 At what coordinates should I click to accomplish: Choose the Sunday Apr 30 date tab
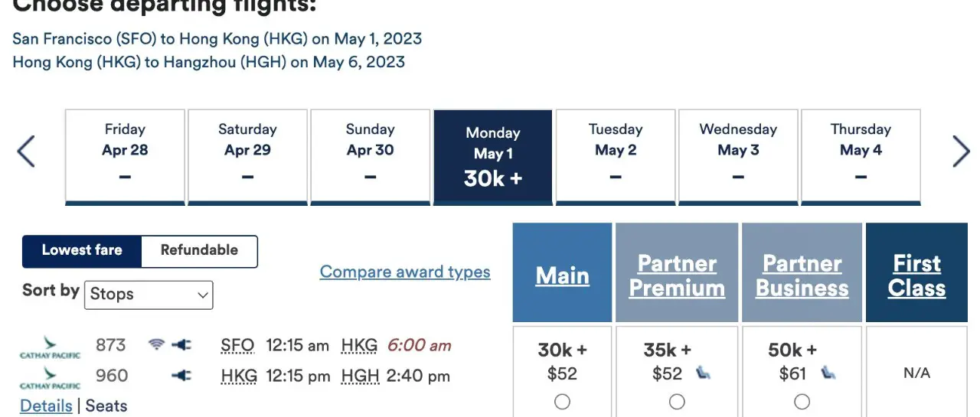click(371, 158)
